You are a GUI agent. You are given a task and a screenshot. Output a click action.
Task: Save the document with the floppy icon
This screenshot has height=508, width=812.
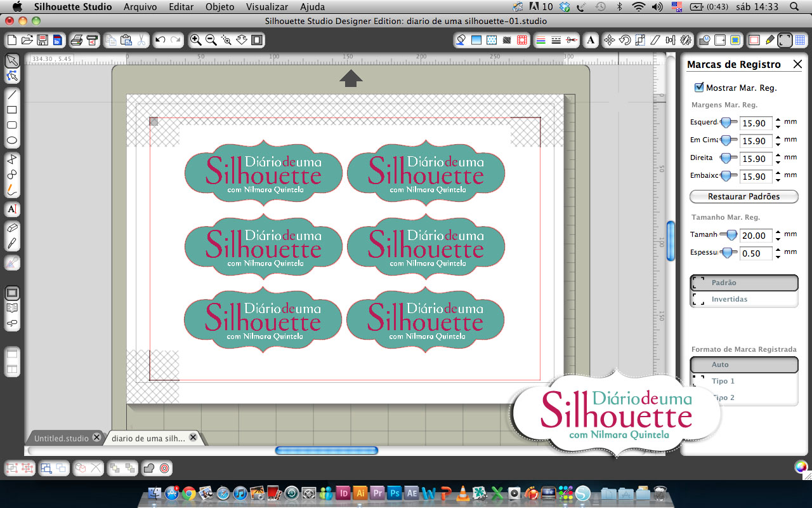pyautogui.click(x=43, y=40)
